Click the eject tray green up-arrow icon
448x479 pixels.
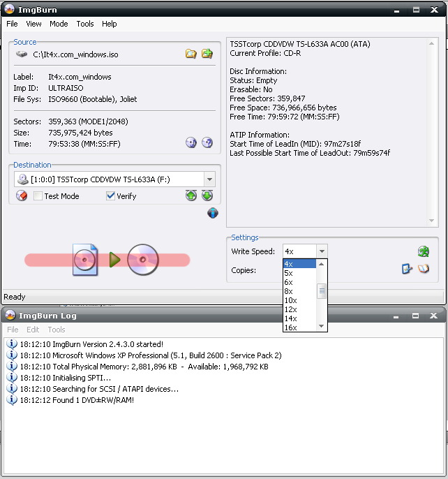tap(191, 196)
